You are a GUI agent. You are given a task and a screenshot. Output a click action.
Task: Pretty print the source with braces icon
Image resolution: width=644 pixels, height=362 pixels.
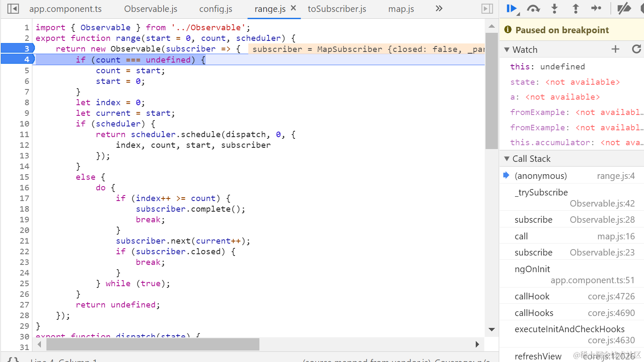(x=13, y=360)
